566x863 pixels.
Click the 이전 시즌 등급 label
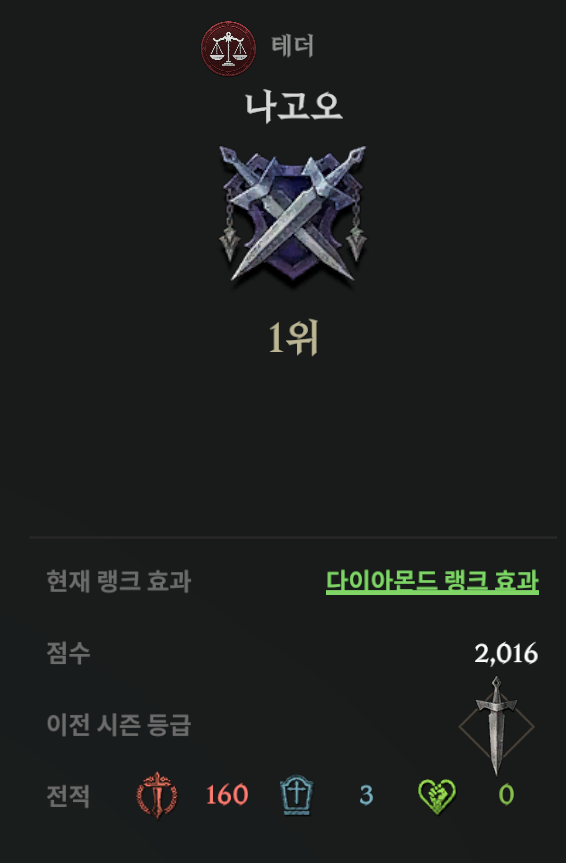(118, 725)
